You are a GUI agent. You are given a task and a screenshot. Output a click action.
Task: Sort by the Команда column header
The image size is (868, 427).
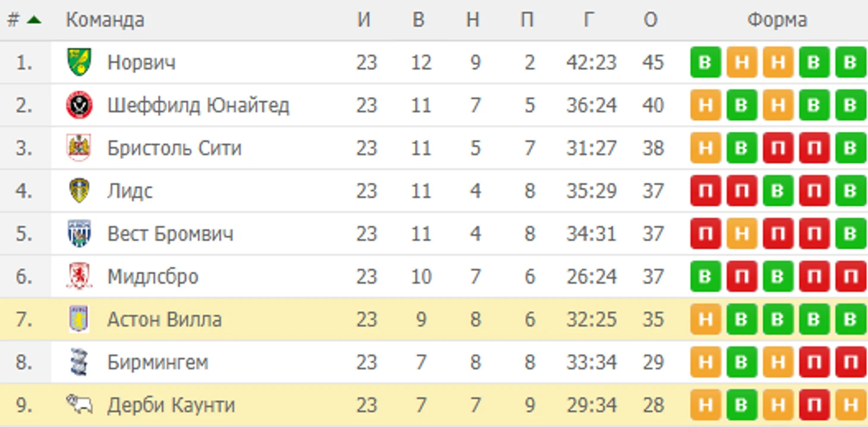pyautogui.click(x=105, y=20)
